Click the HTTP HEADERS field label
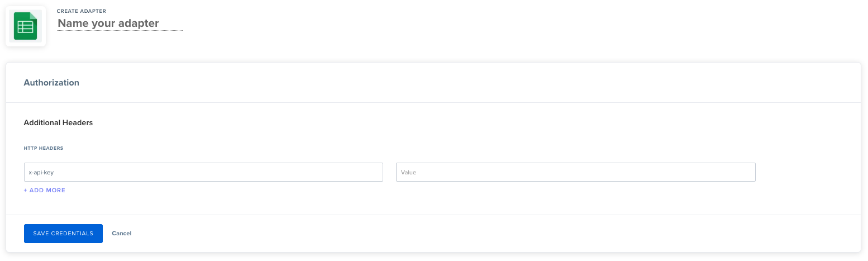 43,149
